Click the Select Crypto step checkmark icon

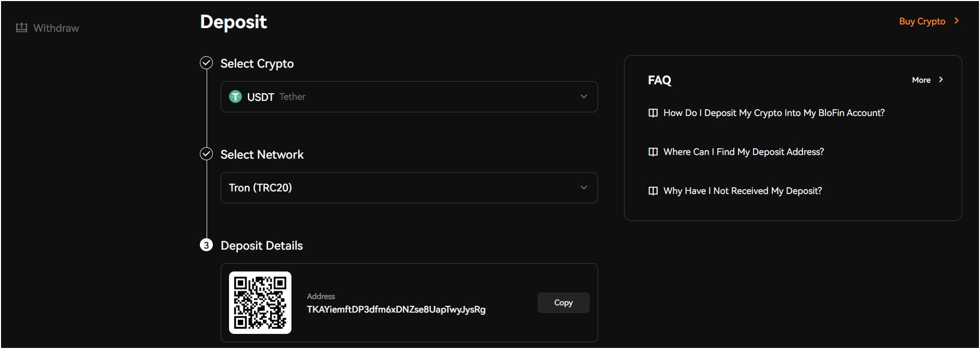(x=207, y=63)
